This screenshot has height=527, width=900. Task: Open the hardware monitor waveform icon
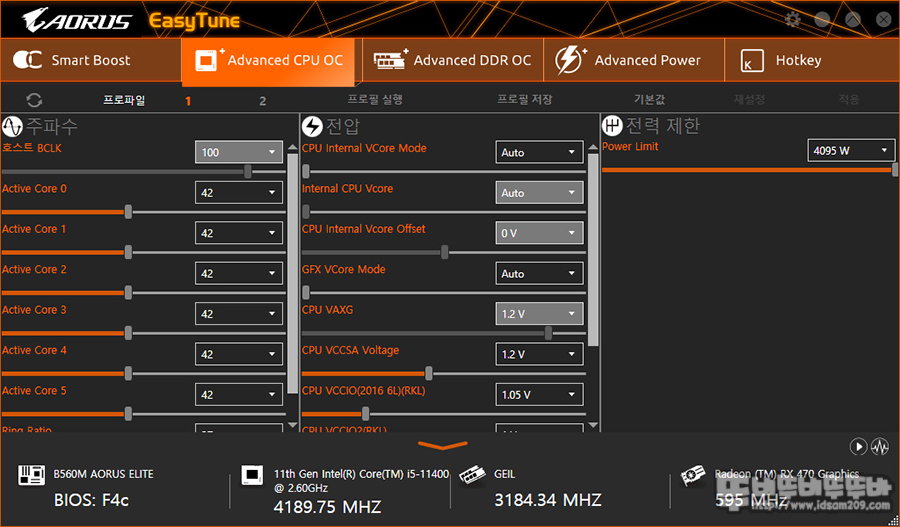point(880,446)
